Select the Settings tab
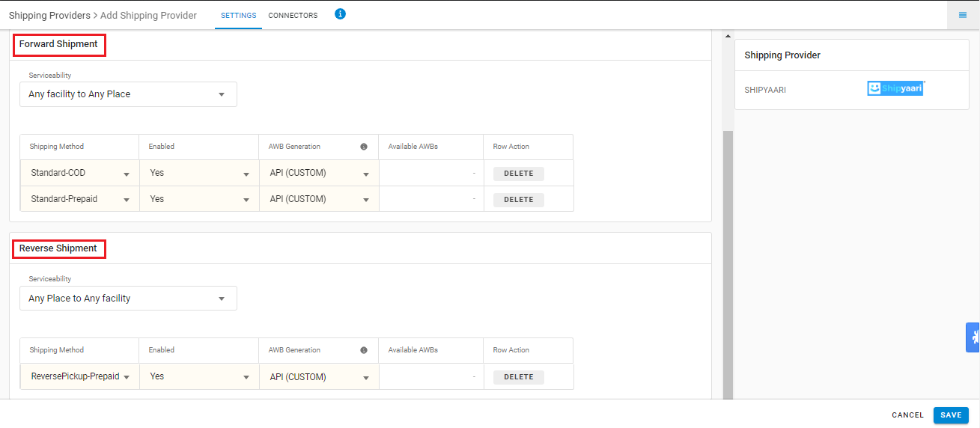980x428 pixels. 238,16
